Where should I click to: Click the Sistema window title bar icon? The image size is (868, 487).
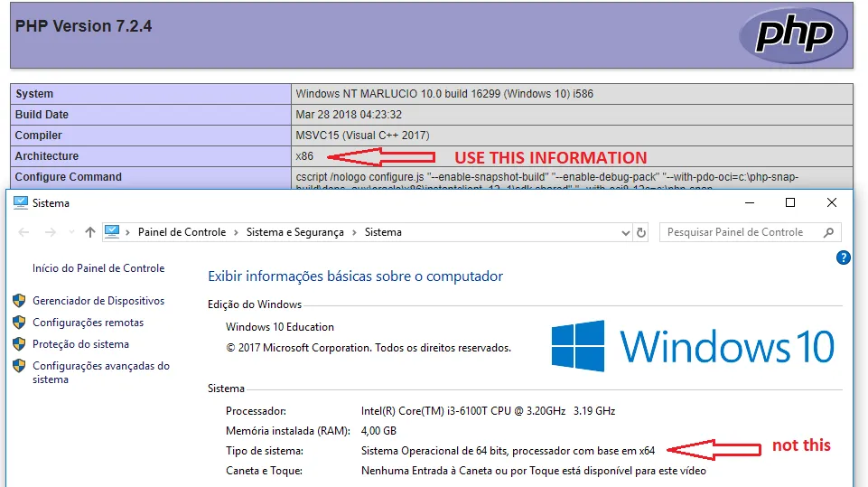pyautogui.click(x=21, y=202)
